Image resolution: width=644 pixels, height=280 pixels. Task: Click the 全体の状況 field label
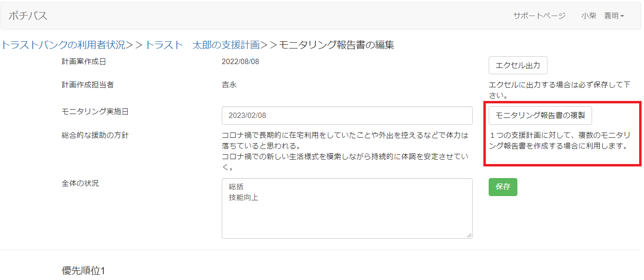click(80, 183)
